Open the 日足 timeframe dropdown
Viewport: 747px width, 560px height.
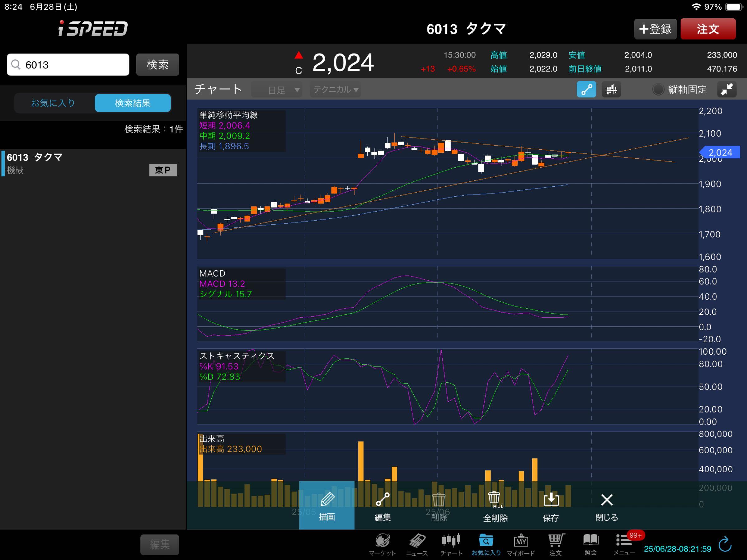[x=277, y=90]
